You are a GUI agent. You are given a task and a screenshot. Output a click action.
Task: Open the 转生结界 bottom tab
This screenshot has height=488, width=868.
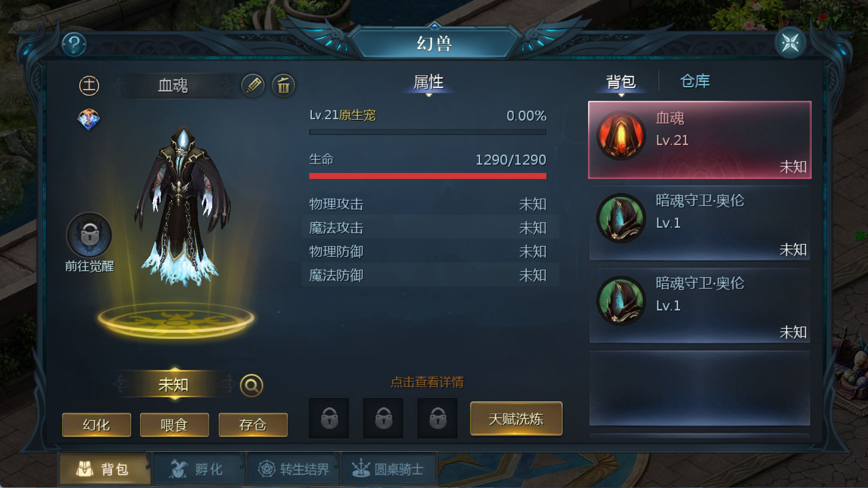(293, 469)
